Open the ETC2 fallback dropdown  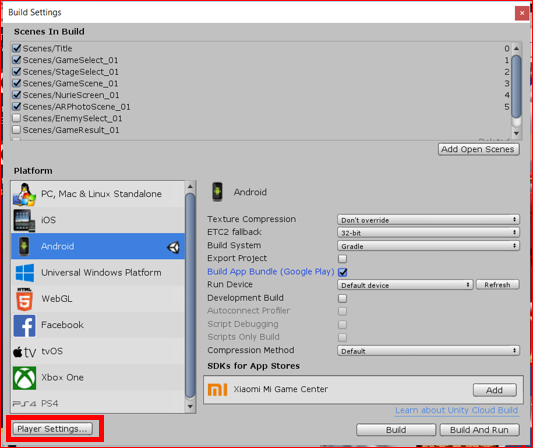coord(428,232)
